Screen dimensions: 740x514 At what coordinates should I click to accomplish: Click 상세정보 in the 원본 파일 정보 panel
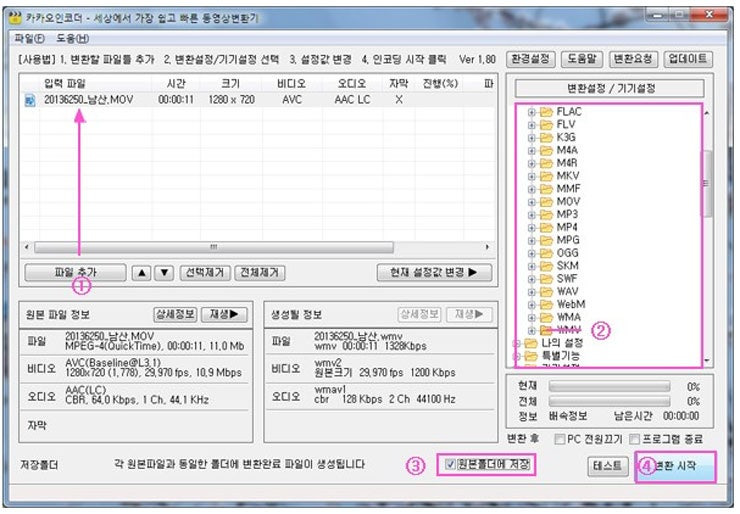point(175,314)
